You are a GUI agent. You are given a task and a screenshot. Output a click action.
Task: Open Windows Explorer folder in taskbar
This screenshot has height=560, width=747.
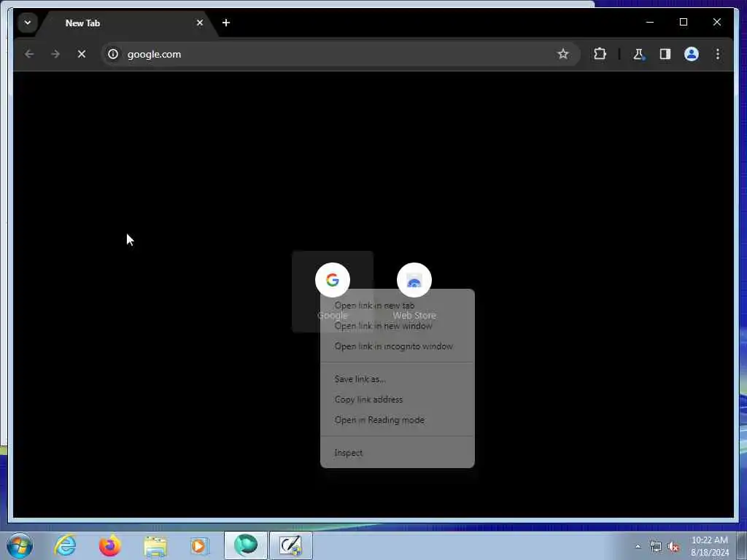pos(155,545)
